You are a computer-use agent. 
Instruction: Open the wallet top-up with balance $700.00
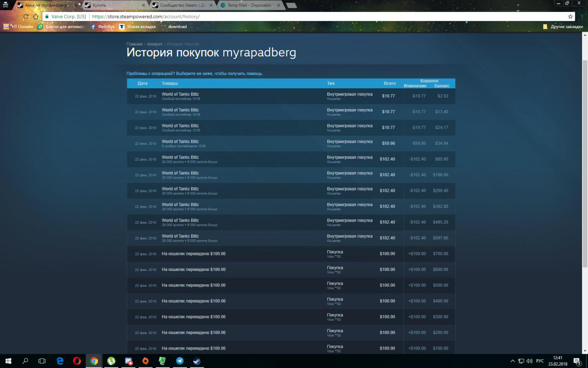click(291, 254)
